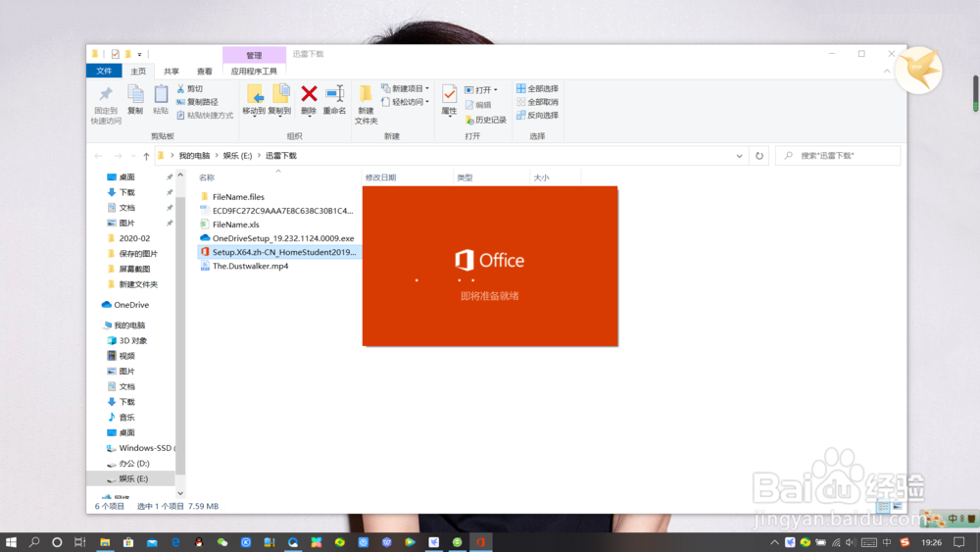Click 粘贴快捷方式 paste shortcut

click(x=205, y=115)
